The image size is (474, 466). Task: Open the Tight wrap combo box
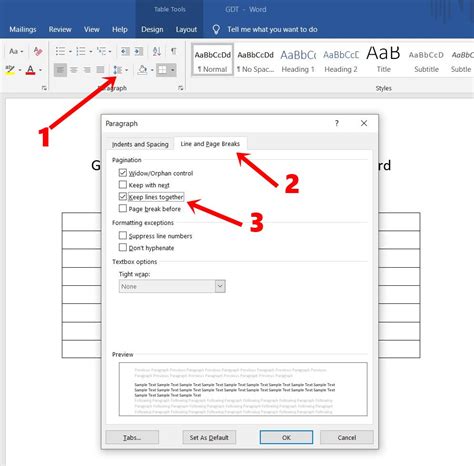pos(172,286)
